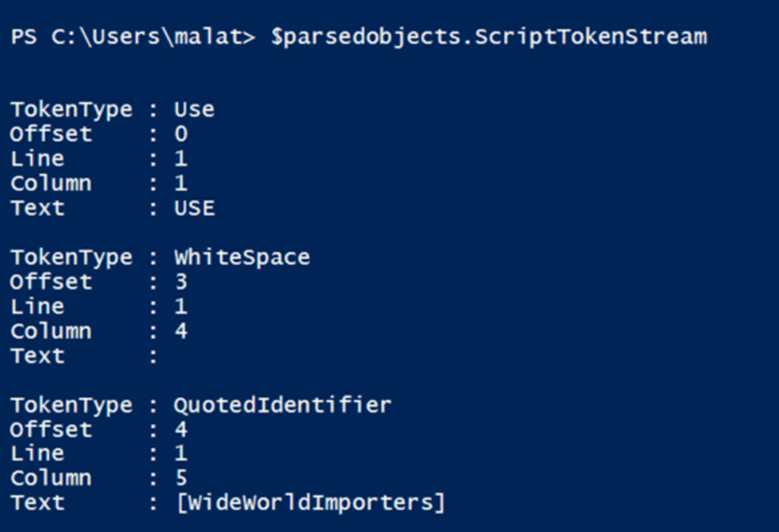
Task: Click the Offset value 4
Action: tap(181, 430)
